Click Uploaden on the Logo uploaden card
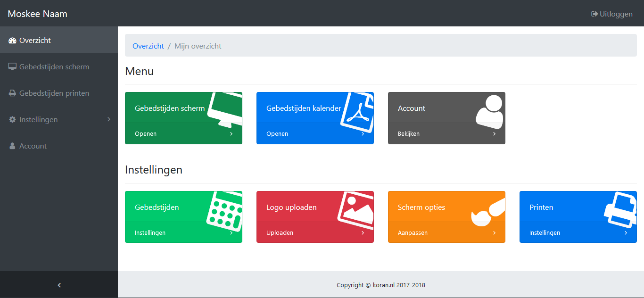644x298 pixels. click(x=280, y=233)
